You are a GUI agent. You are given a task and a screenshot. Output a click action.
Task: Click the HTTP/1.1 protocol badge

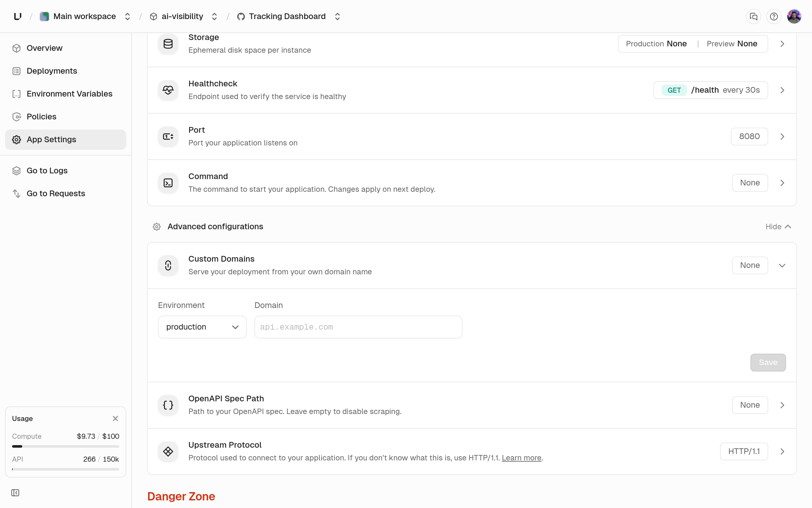click(744, 451)
